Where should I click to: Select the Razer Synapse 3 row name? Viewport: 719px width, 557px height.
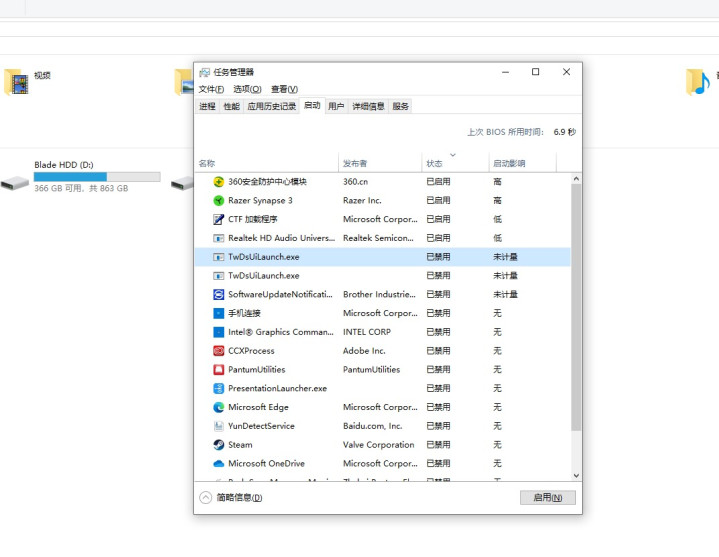[x=260, y=200]
